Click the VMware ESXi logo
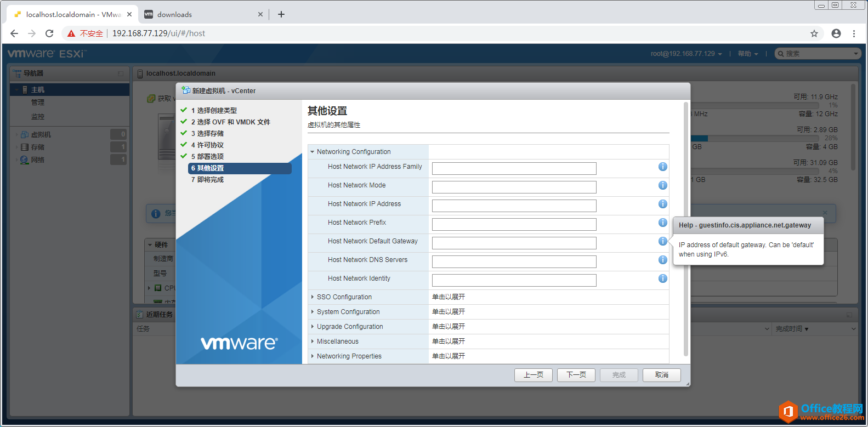The image size is (868, 427). pyautogui.click(x=47, y=54)
